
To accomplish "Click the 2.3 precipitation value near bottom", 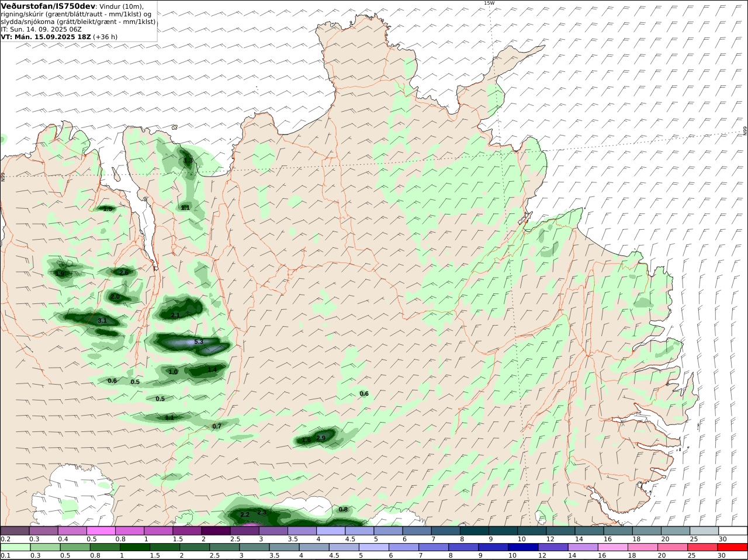I will click(x=262, y=512).
